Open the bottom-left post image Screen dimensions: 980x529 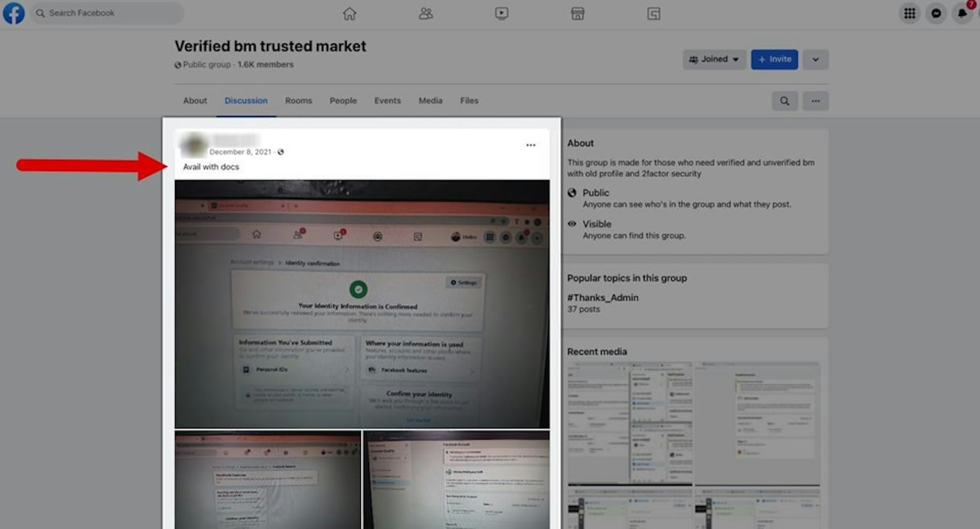pyautogui.click(x=268, y=479)
